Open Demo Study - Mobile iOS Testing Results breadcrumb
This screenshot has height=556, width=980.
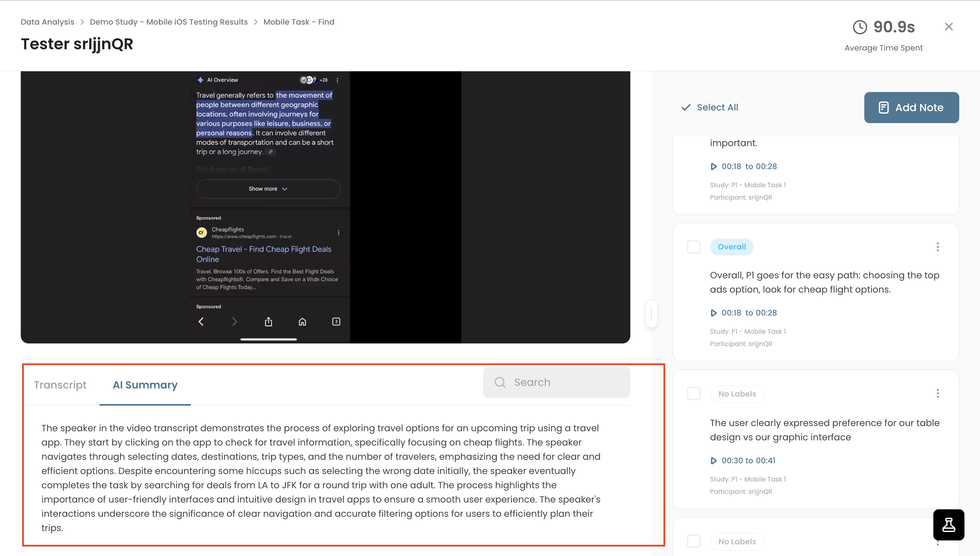[169, 22]
